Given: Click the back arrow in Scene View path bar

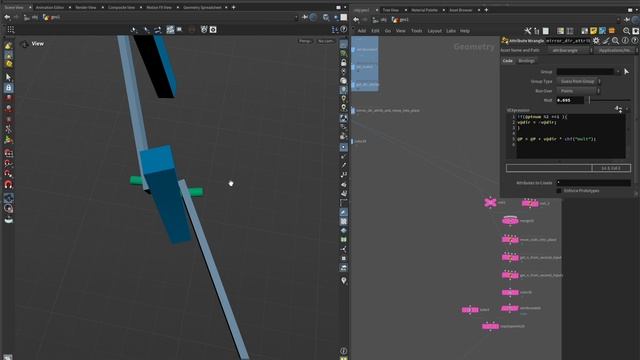Looking at the screenshot, I should pyautogui.click(x=7, y=17).
